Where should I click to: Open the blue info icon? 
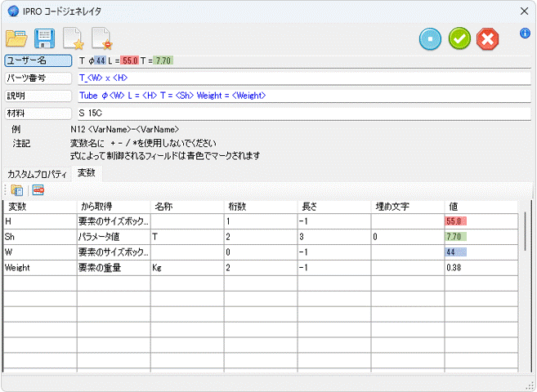(525, 33)
